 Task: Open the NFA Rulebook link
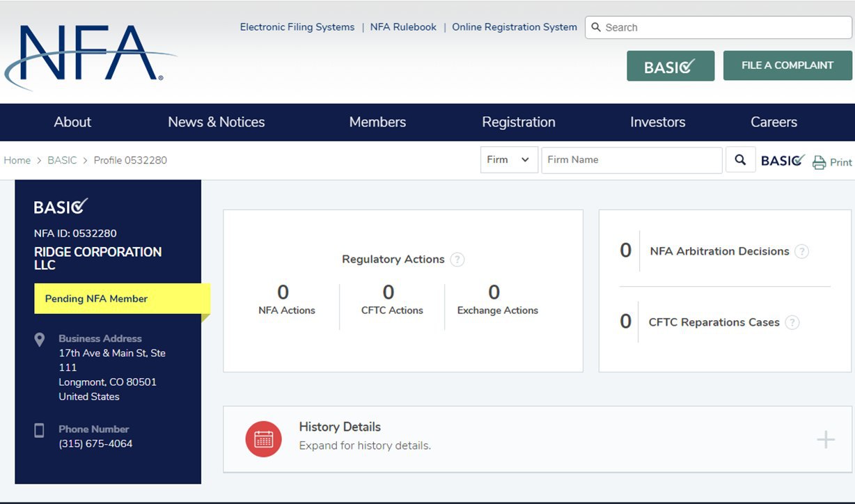pyautogui.click(x=403, y=27)
